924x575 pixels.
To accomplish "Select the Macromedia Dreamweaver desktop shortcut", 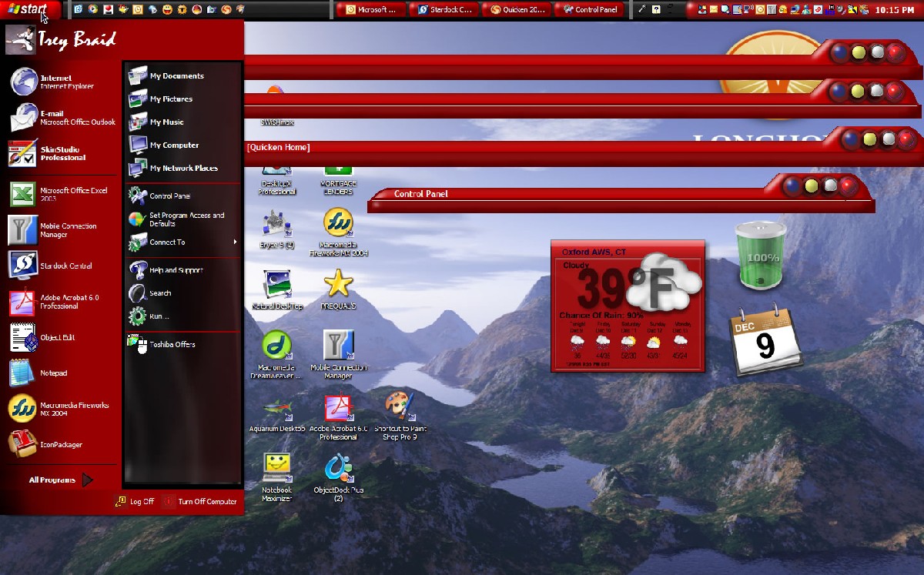I will [277, 356].
